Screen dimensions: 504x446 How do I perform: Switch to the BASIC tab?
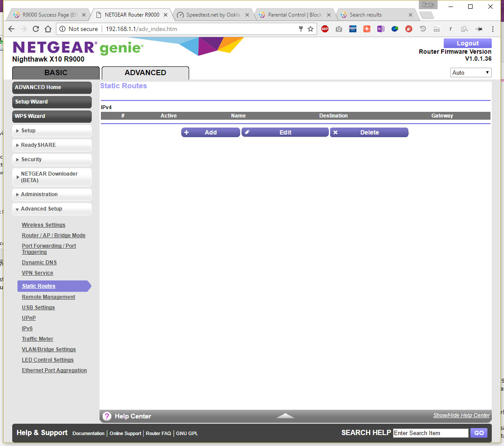[56, 73]
